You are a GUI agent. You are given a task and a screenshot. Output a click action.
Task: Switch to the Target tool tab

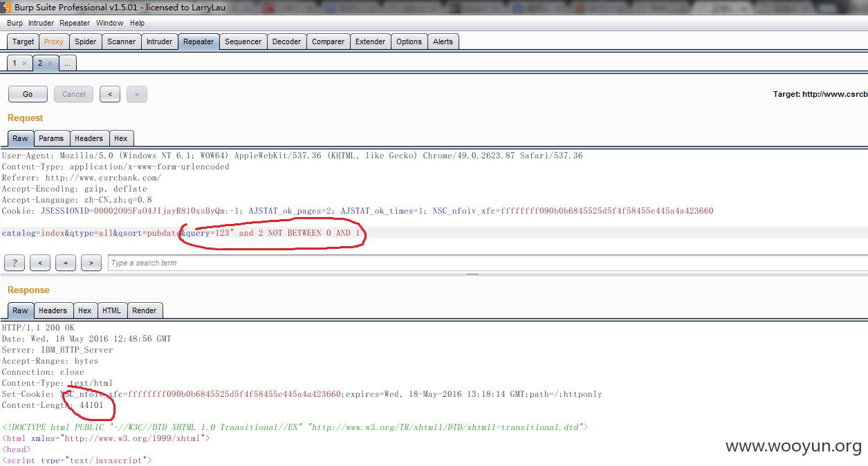click(x=23, y=41)
